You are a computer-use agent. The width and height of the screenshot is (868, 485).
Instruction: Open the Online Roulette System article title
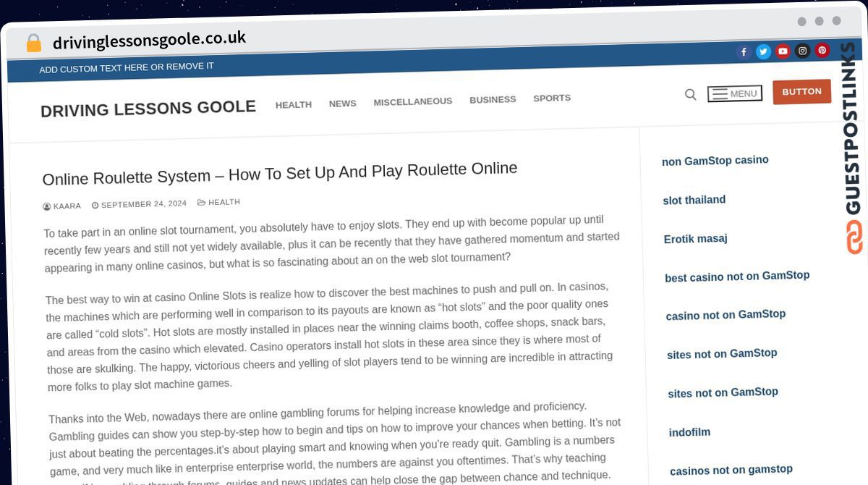[280, 173]
